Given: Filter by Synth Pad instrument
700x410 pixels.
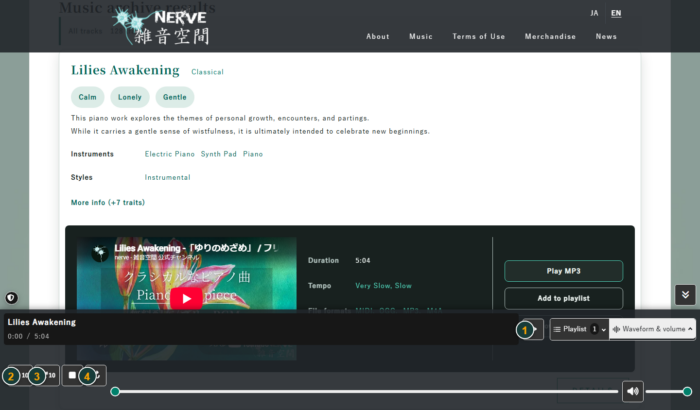Looking at the screenshot, I should click(219, 154).
